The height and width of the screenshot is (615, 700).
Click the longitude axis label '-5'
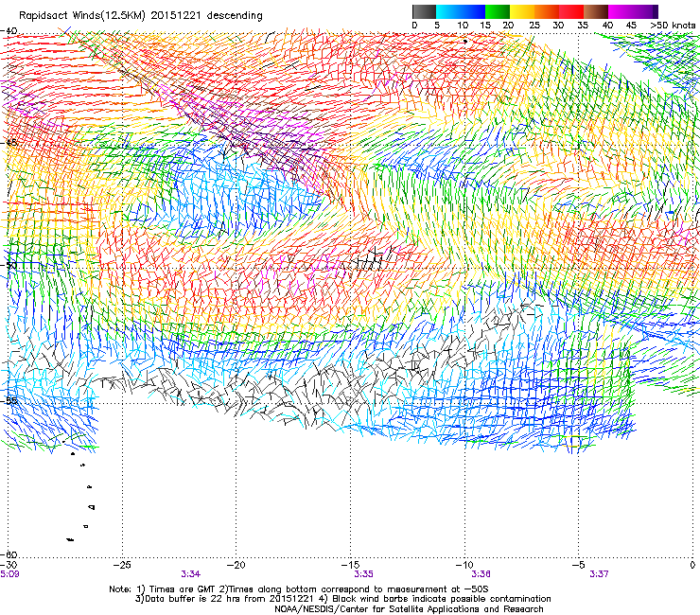pos(578,565)
